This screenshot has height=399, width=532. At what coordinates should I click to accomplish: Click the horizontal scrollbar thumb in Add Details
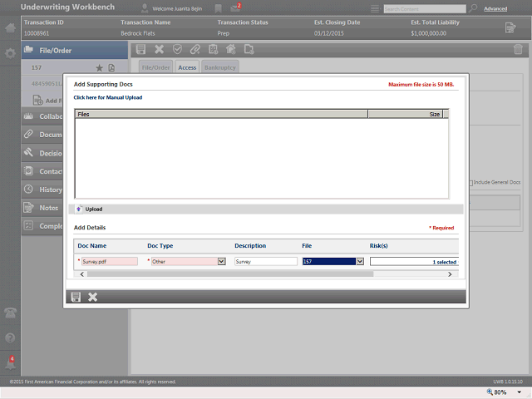tap(230, 274)
